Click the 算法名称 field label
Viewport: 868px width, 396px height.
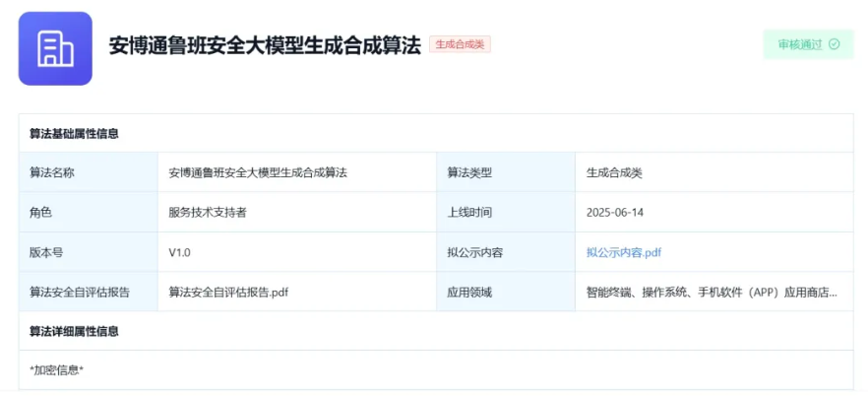click(x=52, y=172)
